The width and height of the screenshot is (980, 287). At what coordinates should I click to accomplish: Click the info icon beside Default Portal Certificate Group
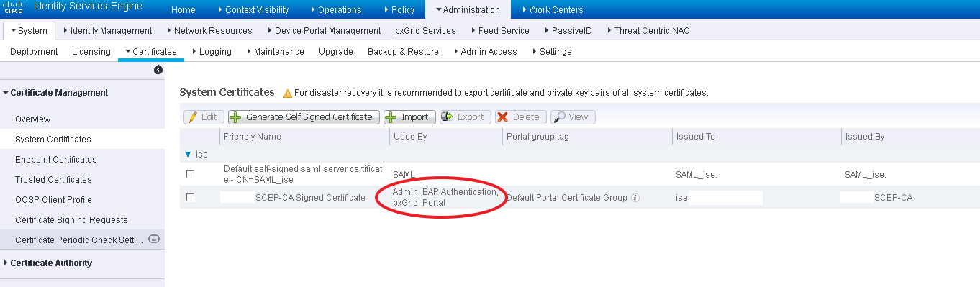(x=635, y=197)
